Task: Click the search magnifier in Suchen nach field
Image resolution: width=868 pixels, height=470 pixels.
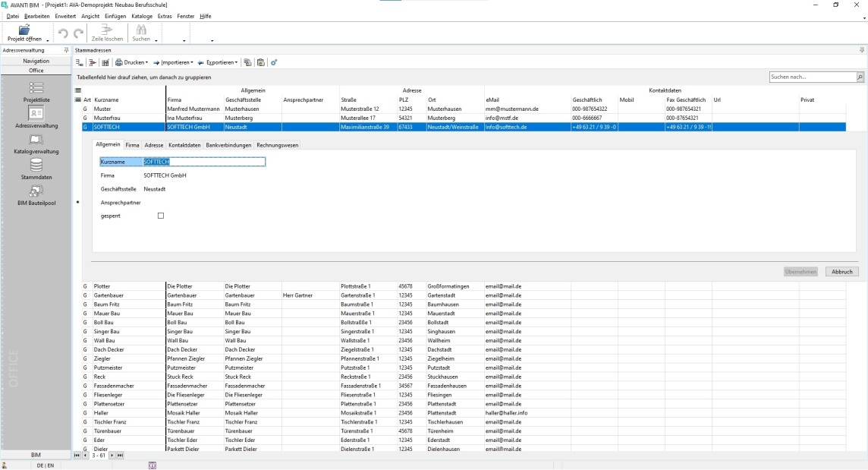Action: coord(860,77)
